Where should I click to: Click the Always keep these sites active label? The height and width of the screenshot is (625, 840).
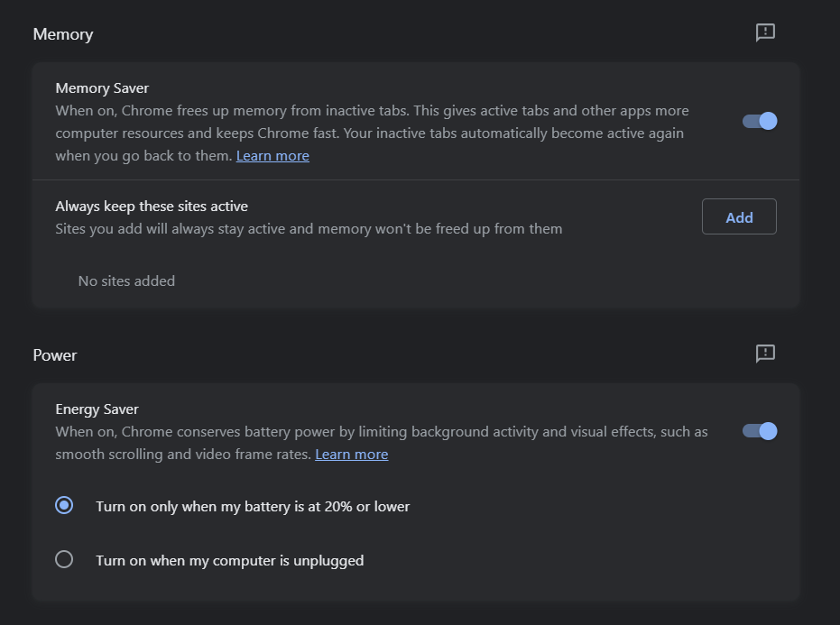tap(152, 207)
